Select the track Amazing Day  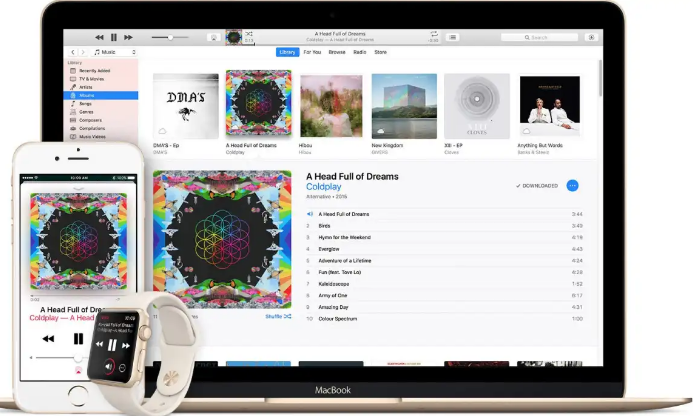(x=445, y=307)
